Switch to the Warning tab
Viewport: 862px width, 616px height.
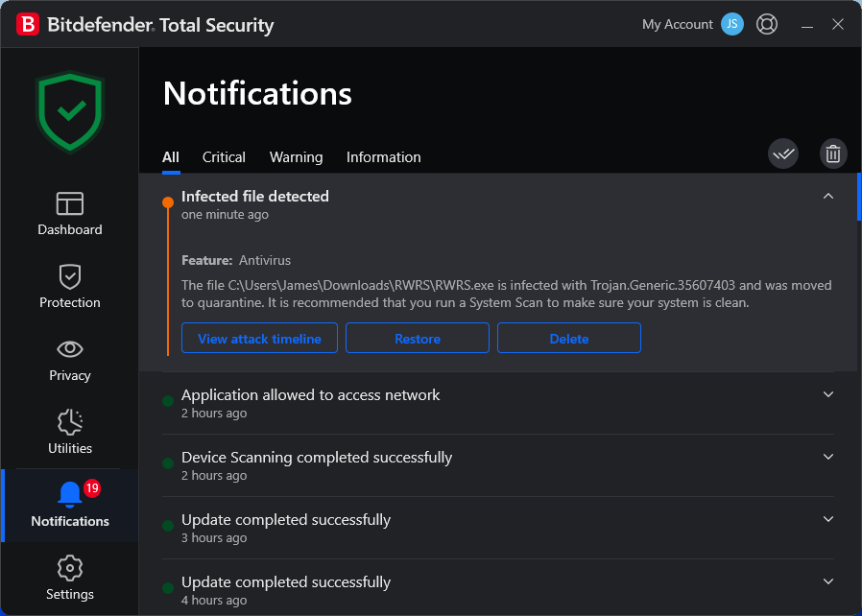point(296,157)
